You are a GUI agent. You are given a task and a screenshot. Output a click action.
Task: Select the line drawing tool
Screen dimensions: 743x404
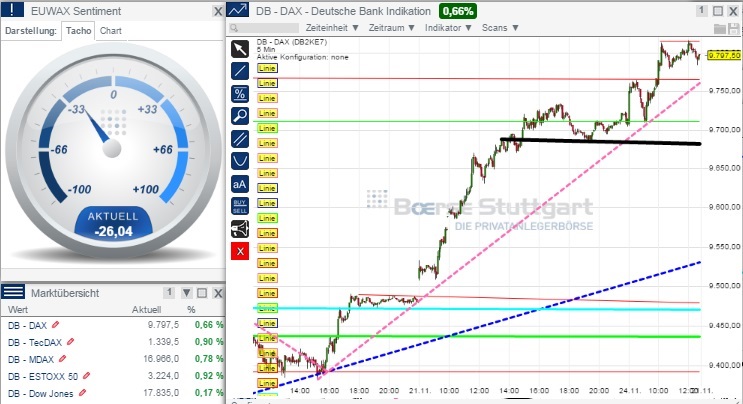tap(240, 71)
